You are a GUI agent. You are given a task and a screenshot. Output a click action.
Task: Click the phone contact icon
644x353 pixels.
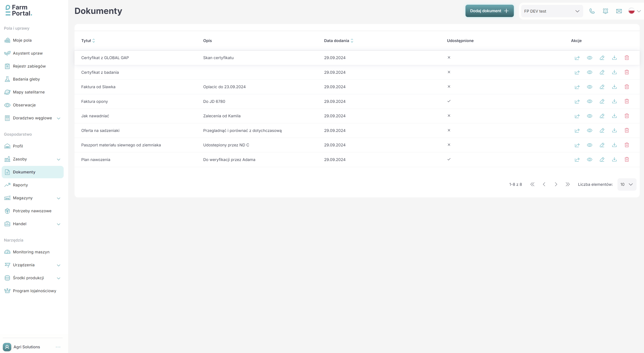click(x=592, y=11)
